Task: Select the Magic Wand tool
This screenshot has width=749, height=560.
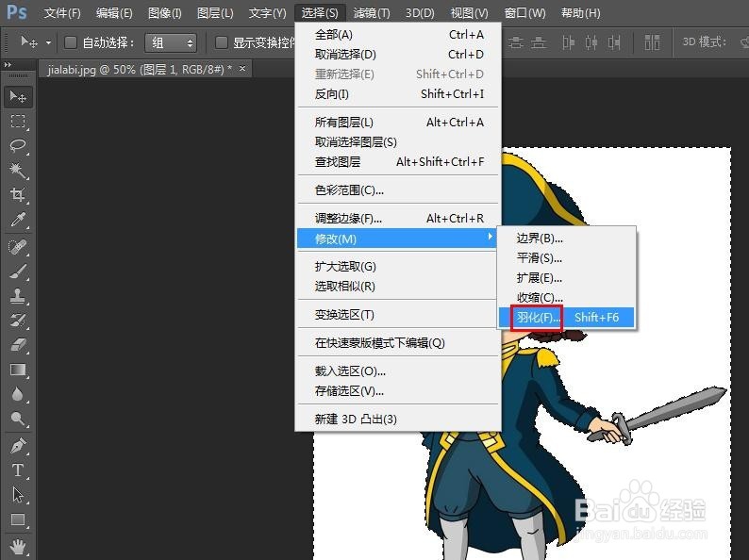Action: tap(18, 170)
